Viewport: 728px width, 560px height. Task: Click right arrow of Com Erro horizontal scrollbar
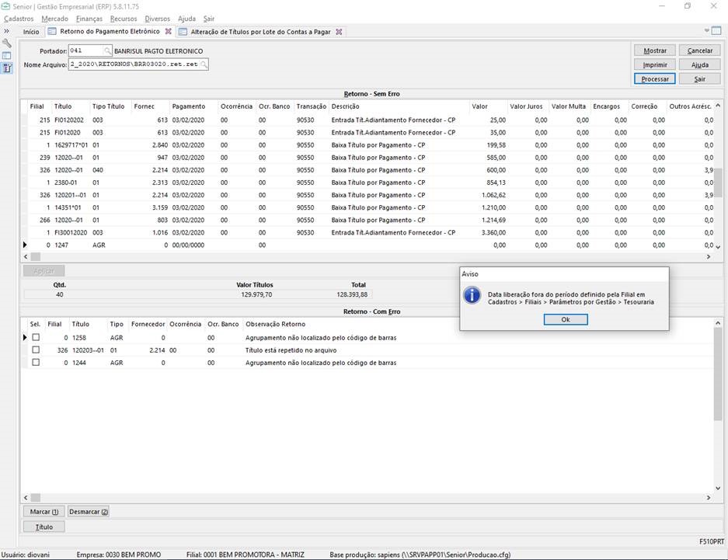pyautogui.click(x=708, y=497)
